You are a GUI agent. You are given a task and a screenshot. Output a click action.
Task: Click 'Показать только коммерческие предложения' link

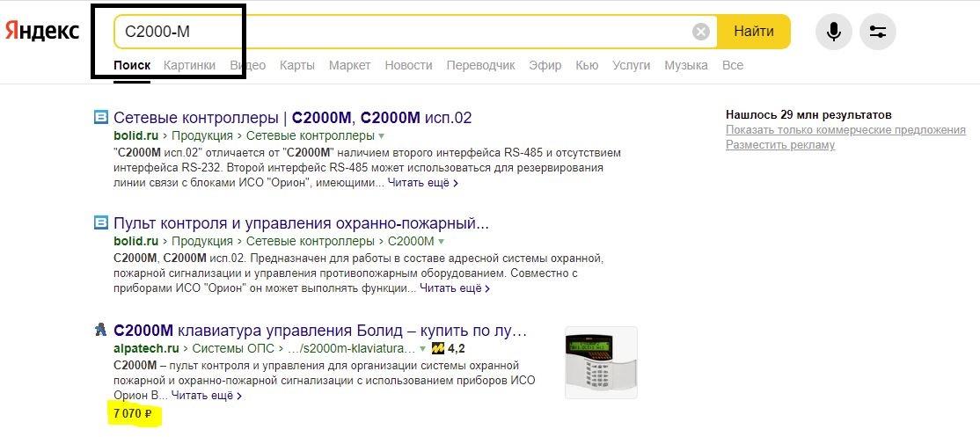[x=845, y=130]
